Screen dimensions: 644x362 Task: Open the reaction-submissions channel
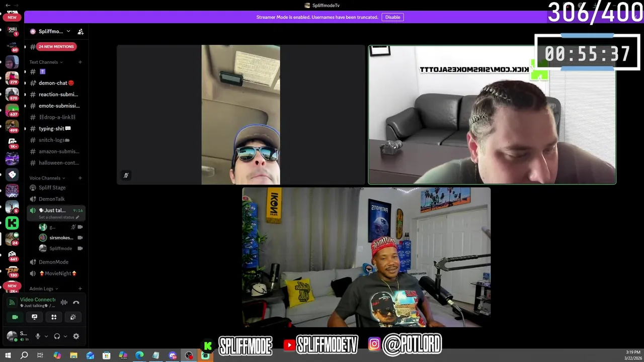coord(56,95)
